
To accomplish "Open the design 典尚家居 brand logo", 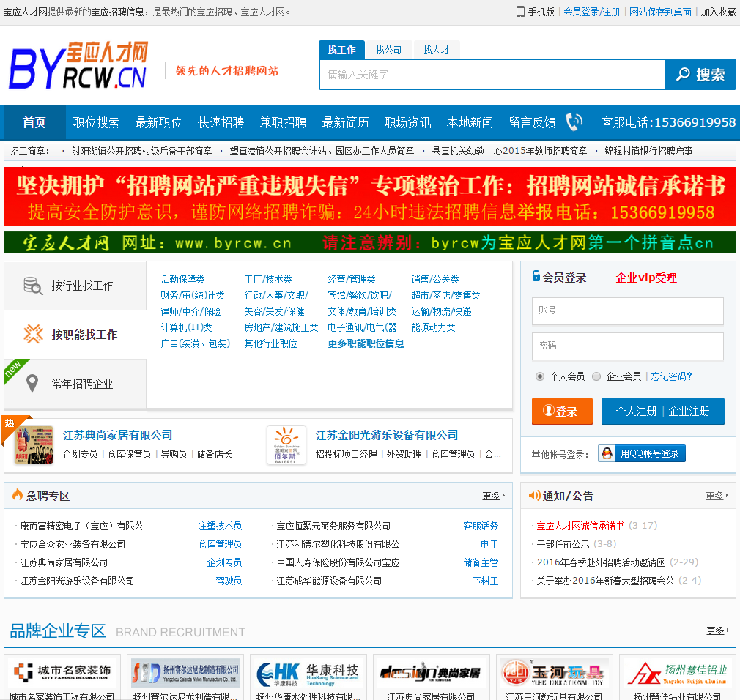I will 431,673.
